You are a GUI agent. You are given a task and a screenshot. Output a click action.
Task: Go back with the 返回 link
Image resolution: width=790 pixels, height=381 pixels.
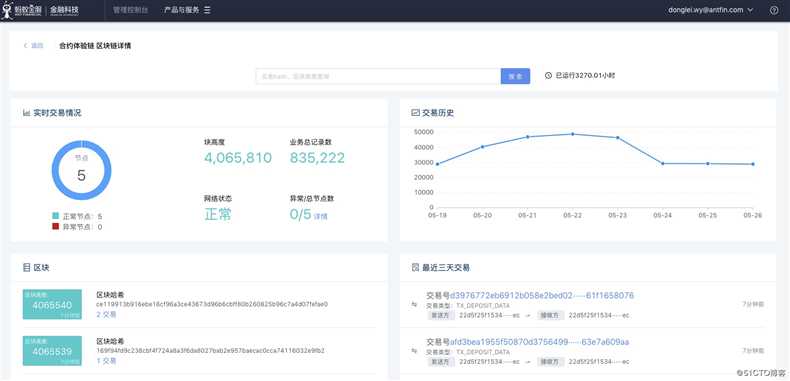point(37,46)
